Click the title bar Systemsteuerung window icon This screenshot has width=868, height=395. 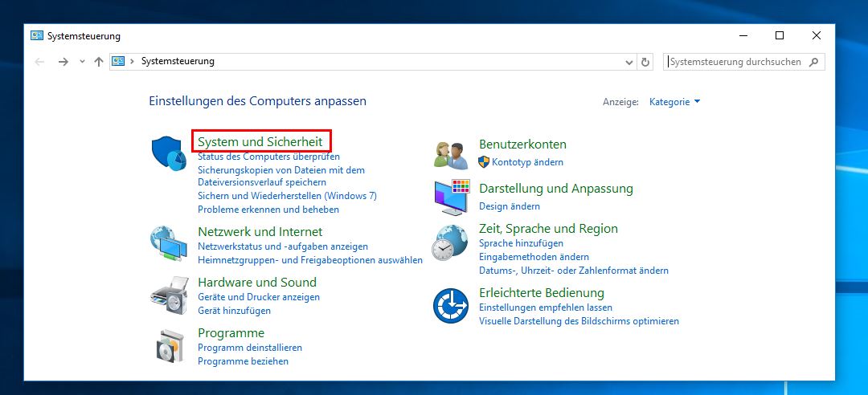tap(36, 36)
